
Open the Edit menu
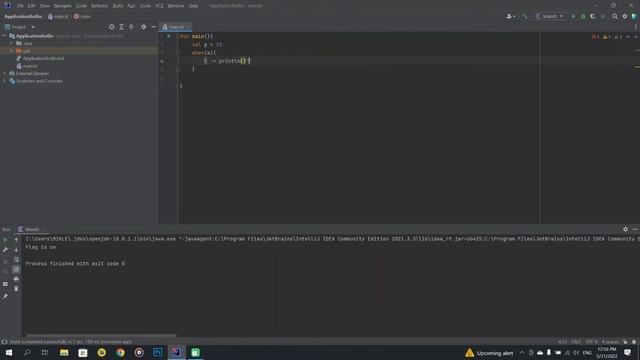pyautogui.click(x=31, y=6)
